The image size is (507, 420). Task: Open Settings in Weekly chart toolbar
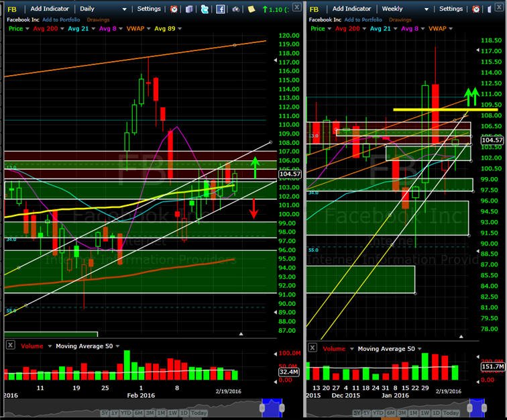451,9
